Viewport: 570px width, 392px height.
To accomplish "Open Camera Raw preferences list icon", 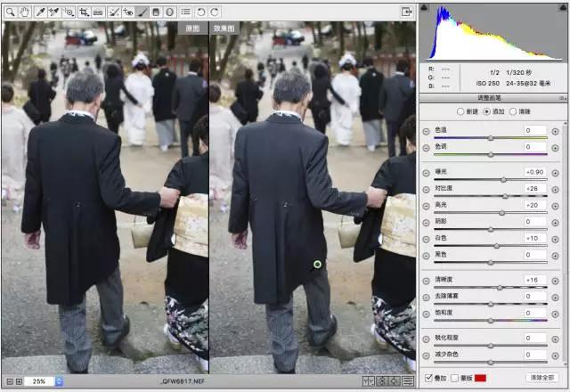I will pyautogui.click(x=186, y=12).
